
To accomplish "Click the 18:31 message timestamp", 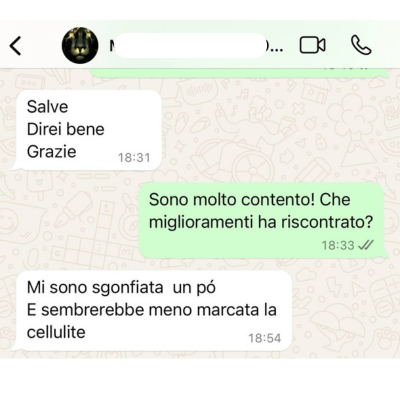I will (134, 157).
